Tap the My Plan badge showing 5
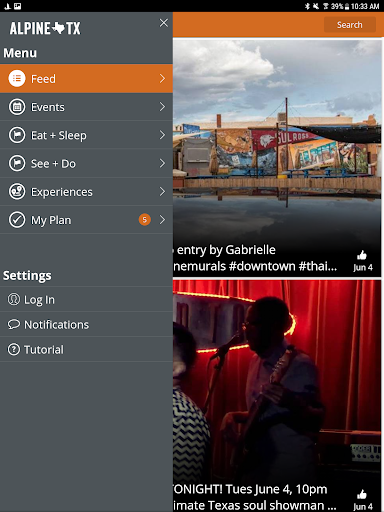384x512 pixels. click(145, 220)
